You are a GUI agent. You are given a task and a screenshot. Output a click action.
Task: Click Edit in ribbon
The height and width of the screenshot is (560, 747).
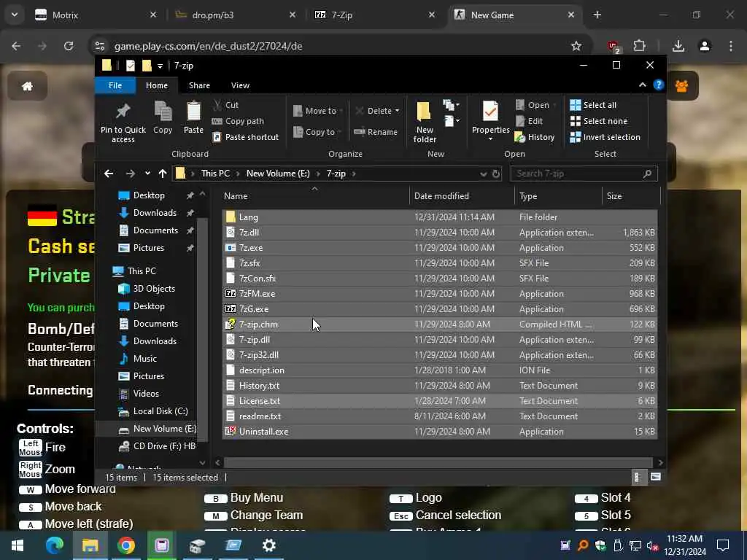530,121
